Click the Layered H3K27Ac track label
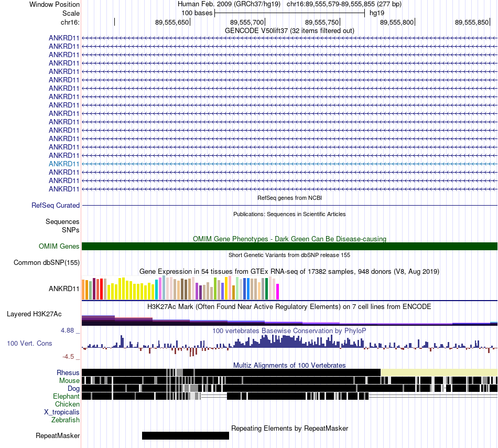Image resolution: width=498 pixels, height=448 pixels. coord(34,314)
